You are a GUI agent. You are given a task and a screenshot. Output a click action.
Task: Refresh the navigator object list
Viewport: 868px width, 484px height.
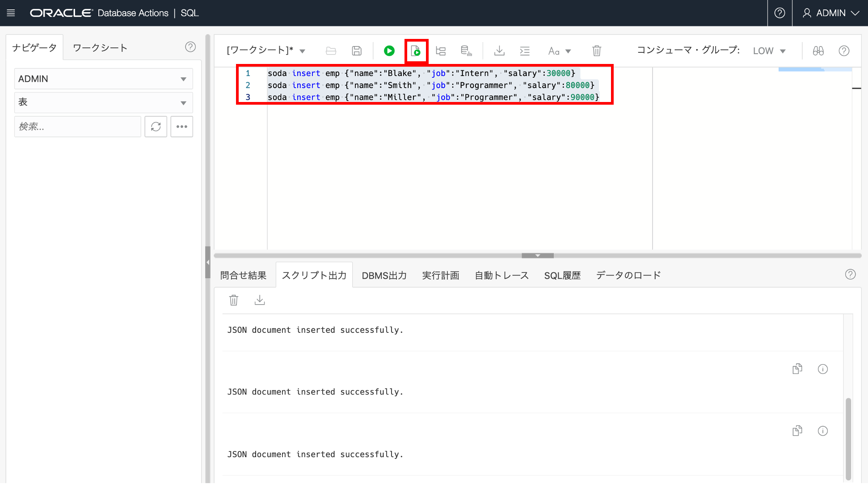[x=156, y=127]
